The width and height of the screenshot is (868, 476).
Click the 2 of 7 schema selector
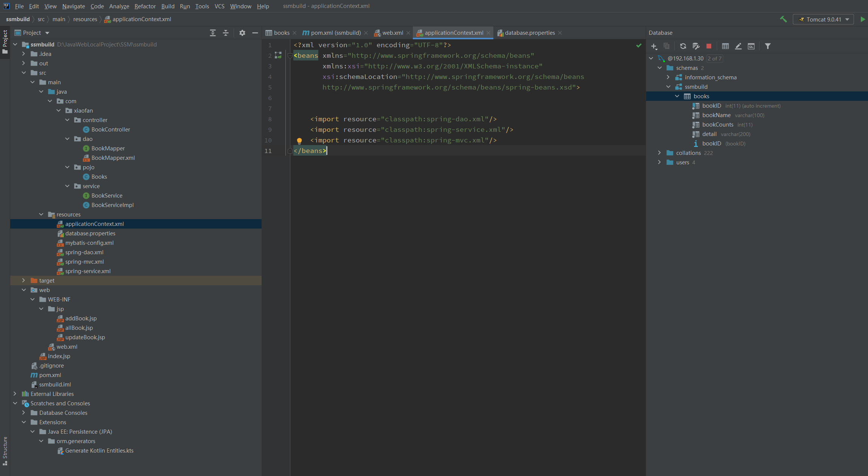point(715,59)
